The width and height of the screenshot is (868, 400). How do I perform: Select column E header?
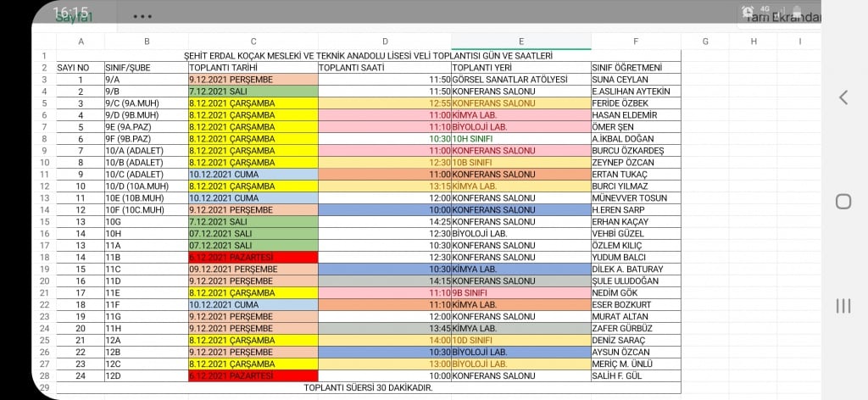tap(520, 41)
